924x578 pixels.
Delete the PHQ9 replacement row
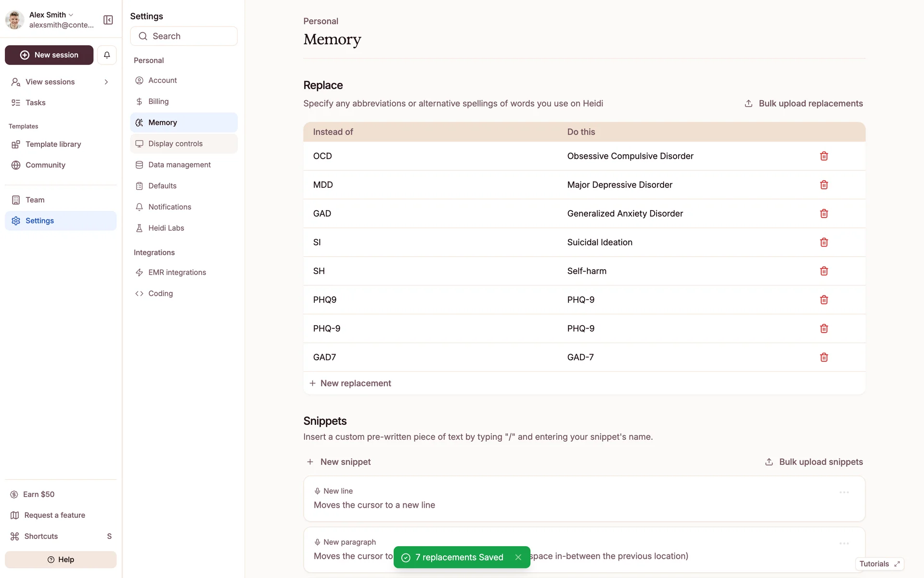(824, 300)
